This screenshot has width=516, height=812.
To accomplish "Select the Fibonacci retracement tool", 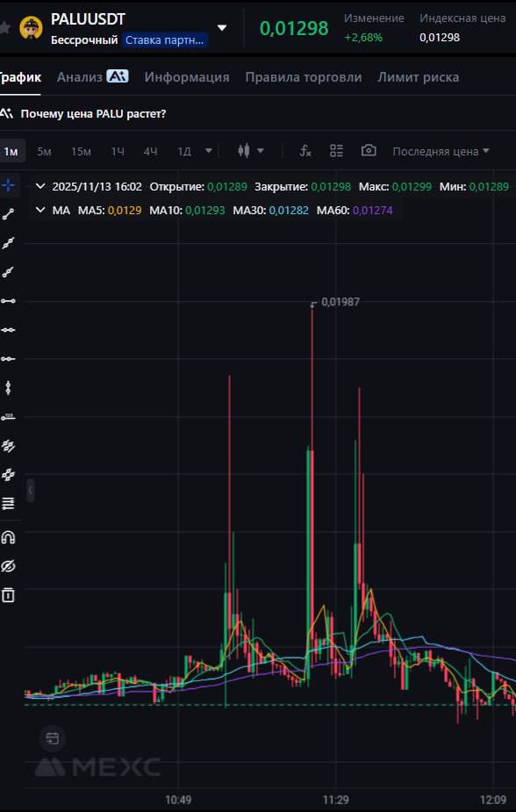I will (x=8, y=503).
